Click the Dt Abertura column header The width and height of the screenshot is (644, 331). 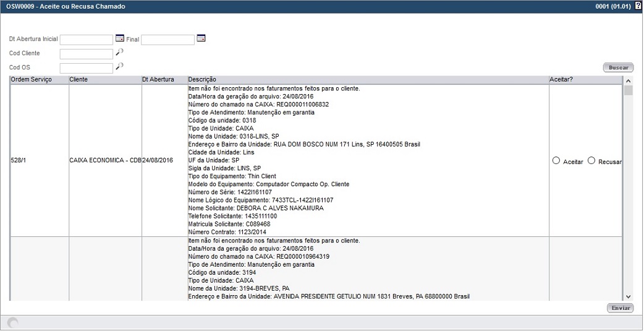click(158, 80)
